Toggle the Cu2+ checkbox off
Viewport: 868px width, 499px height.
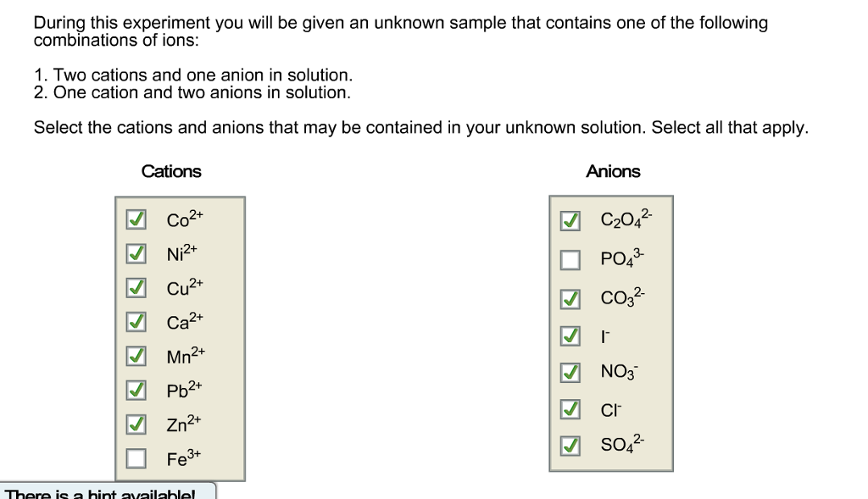135,287
